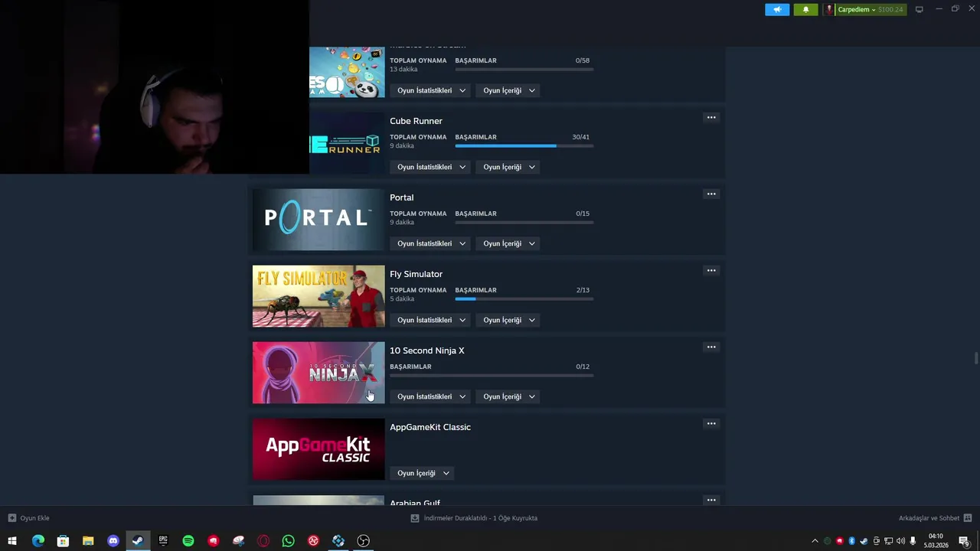Viewport: 980px width, 551px height.
Task: Open downloads status İndirmeler Duraklatıldı
Action: click(474, 518)
